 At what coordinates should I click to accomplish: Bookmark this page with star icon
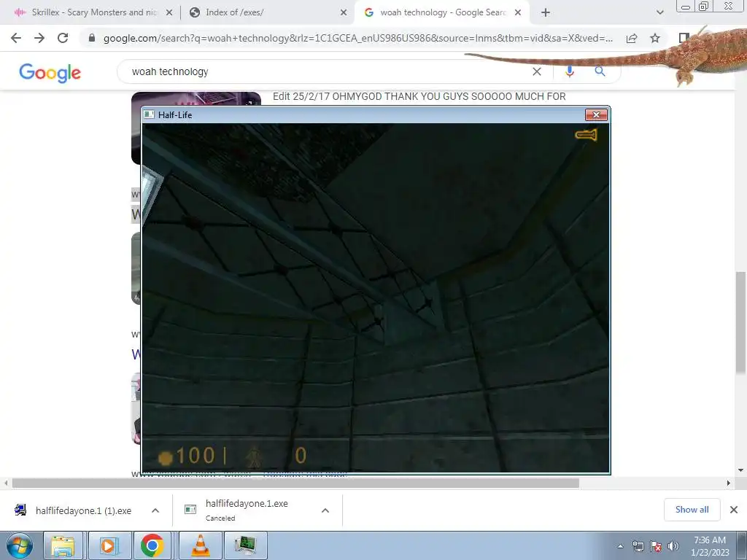click(655, 38)
